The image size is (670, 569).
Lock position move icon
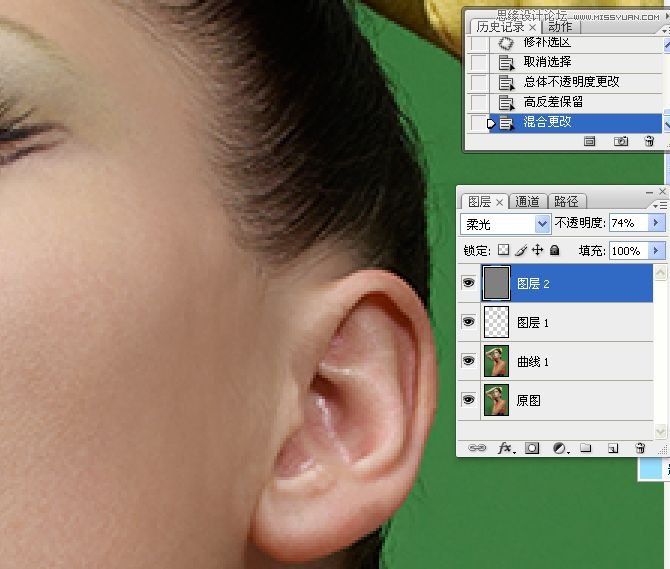pos(538,250)
